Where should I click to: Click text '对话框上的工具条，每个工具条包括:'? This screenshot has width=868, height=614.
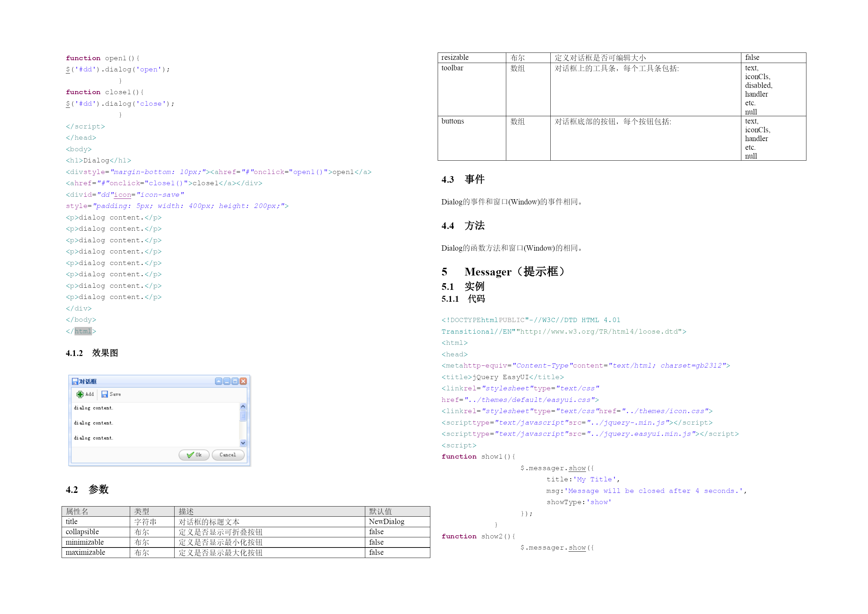[616, 69]
